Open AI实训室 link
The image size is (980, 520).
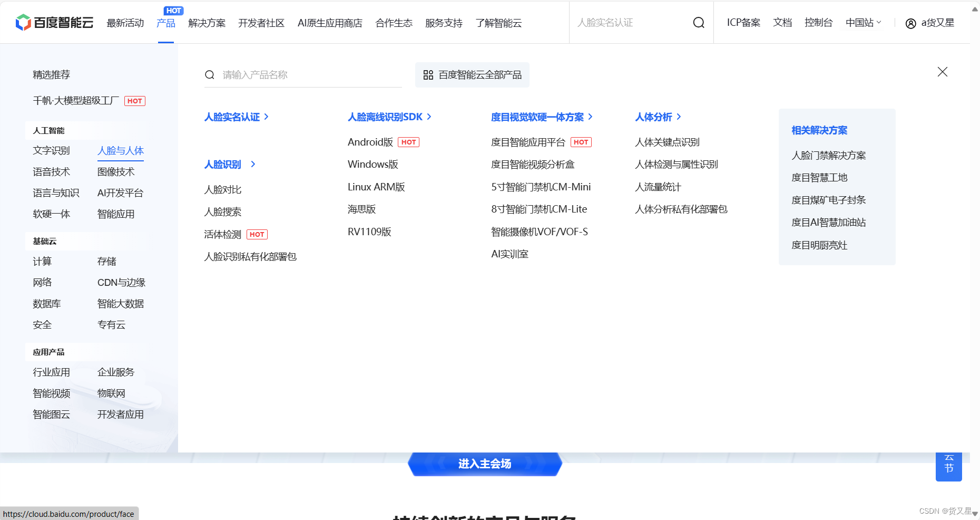point(509,254)
